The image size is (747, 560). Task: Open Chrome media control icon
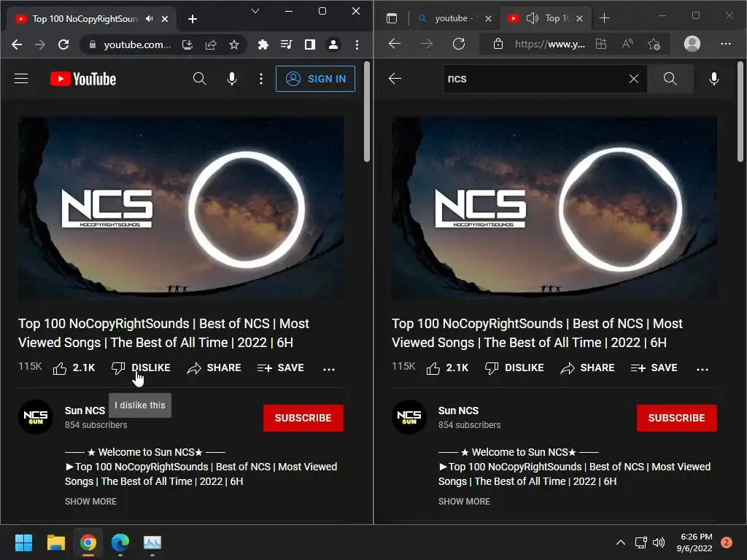286,44
